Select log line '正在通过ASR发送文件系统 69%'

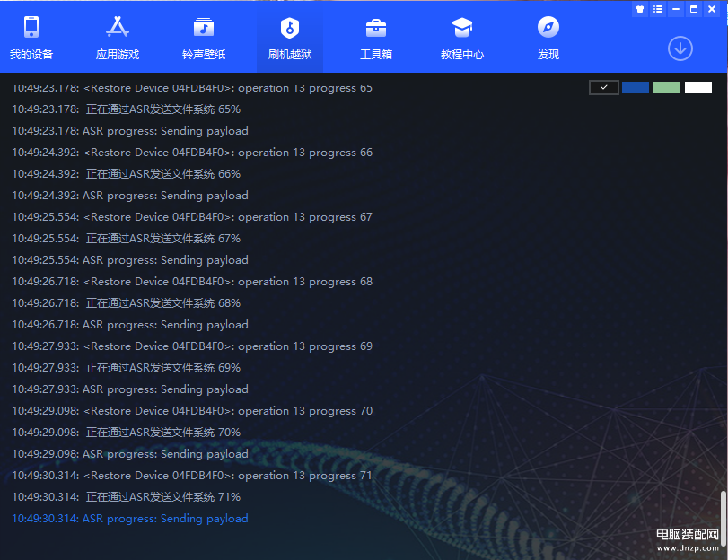[x=127, y=368]
